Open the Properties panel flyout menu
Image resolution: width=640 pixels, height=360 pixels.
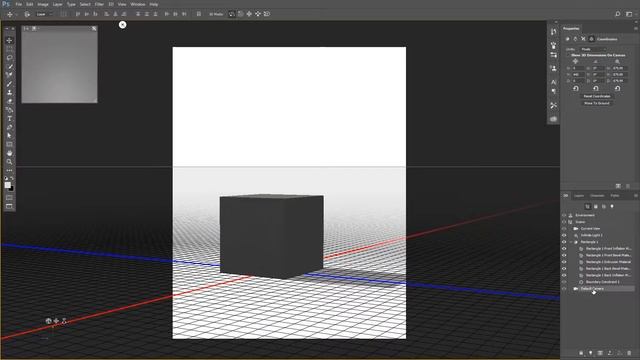[636, 28]
